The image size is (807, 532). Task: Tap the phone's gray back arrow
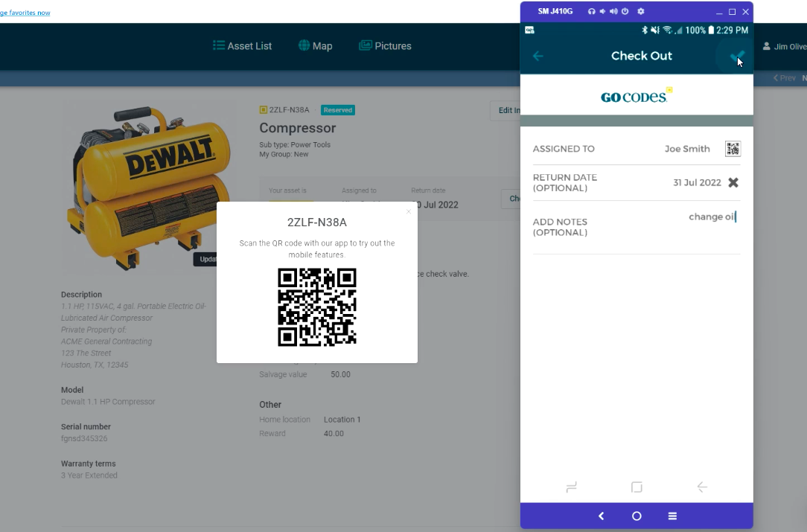702,487
